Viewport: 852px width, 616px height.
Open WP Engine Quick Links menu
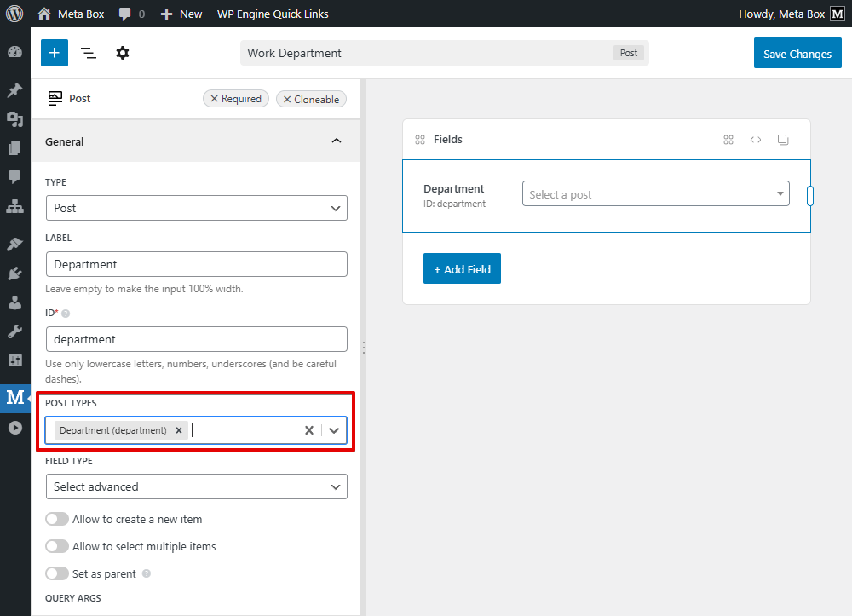click(x=273, y=14)
